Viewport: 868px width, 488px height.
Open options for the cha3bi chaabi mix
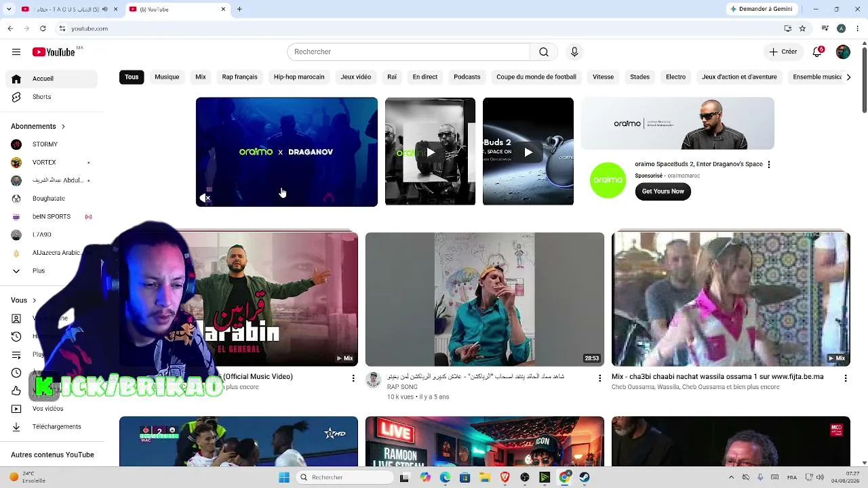(x=846, y=378)
